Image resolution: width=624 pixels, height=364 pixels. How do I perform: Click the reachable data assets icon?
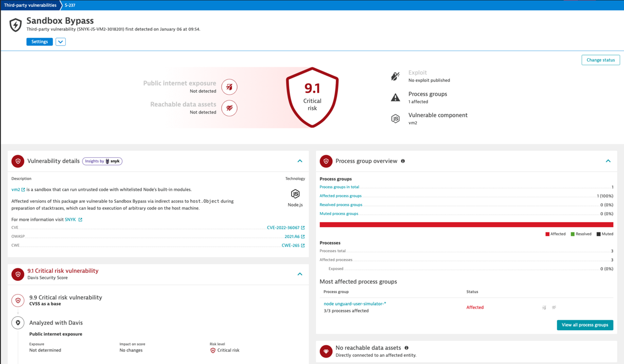pyautogui.click(x=229, y=108)
